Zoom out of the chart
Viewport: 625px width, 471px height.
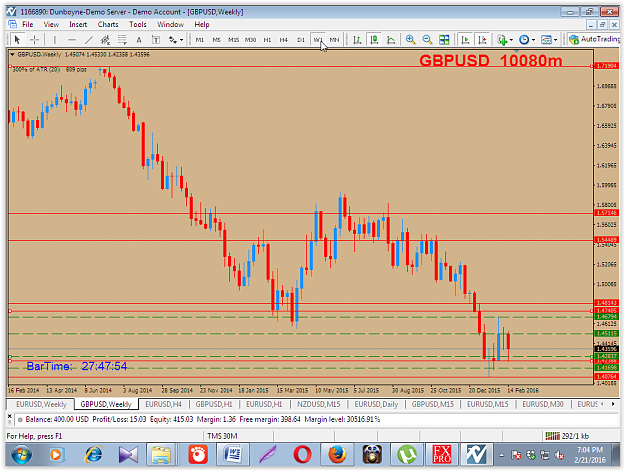click(427, 39)
